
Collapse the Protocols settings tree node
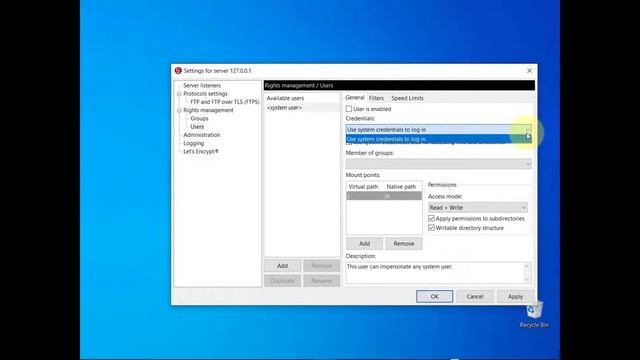click(x=179, y=94)
